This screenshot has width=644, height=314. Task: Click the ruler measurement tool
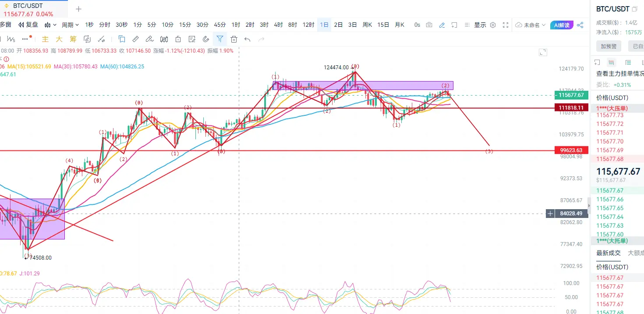point(136,39)
